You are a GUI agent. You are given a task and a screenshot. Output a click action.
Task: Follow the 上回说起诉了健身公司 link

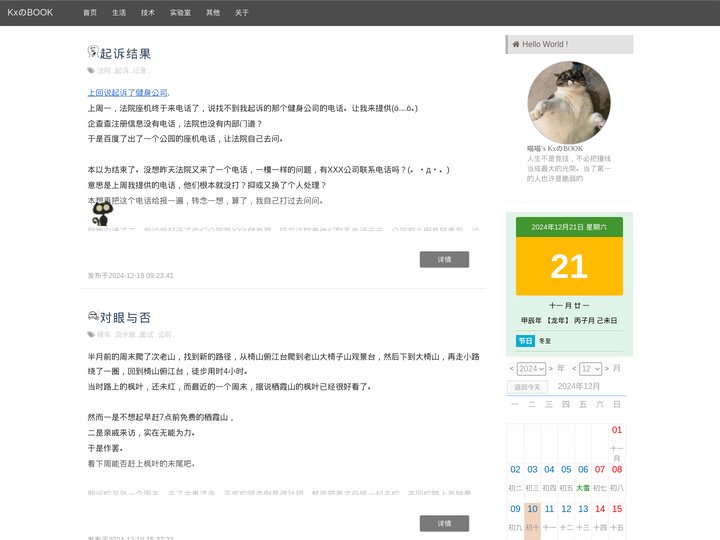tap(128, 92)
